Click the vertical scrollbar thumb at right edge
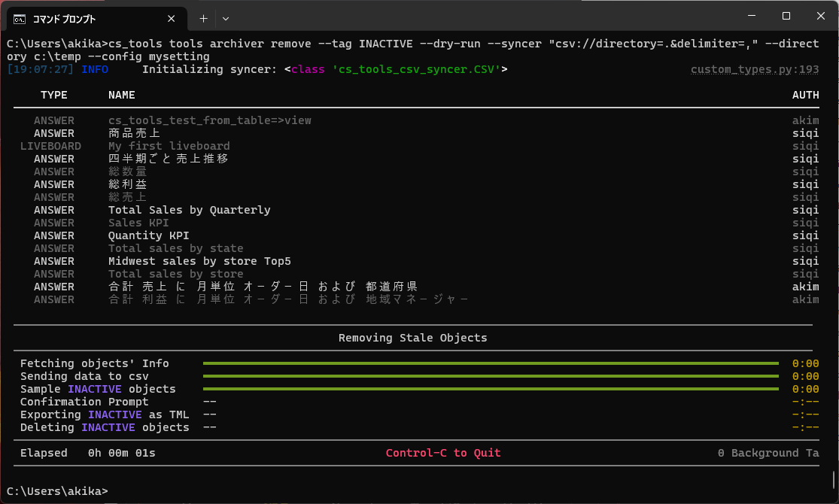The height and width of the screenshot is (504, 839). coord(834,479)
